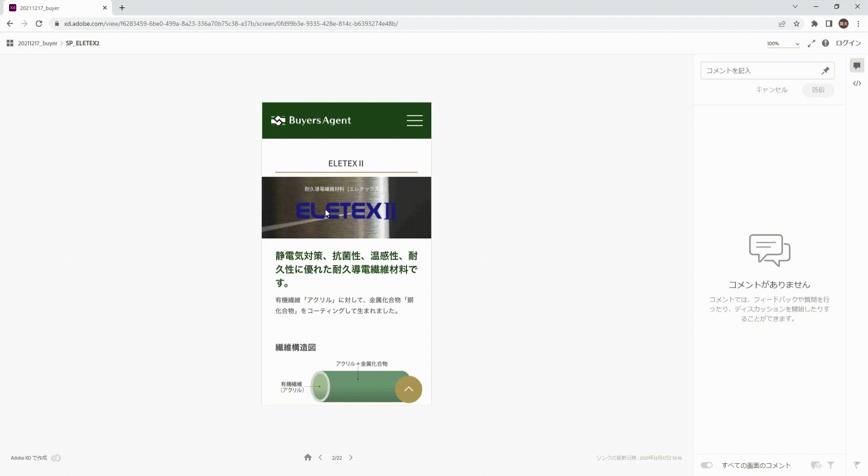This screenshot has width=868, height=476.
Task: Click the round scroll-to-top arrow button
Action: [409, 389]
